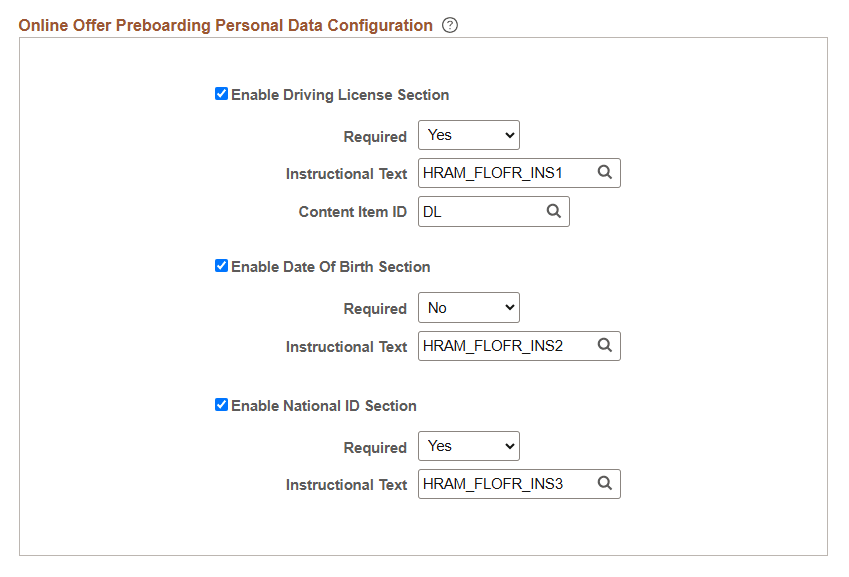This screenshot has width=849, height=577.
Task: Open help for Preboarding Personal Data Configuration
Action: pos(450,26)
